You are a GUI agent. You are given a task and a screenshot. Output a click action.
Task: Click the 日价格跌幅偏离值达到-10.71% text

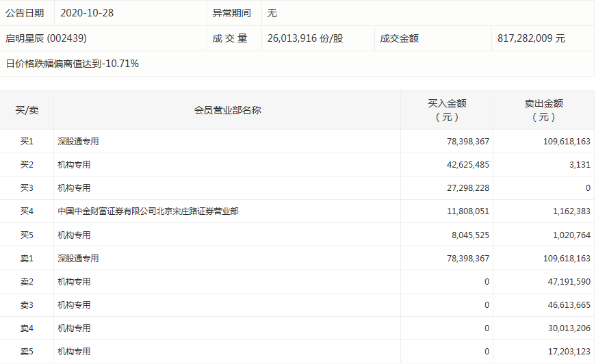(x=73, y=64)
